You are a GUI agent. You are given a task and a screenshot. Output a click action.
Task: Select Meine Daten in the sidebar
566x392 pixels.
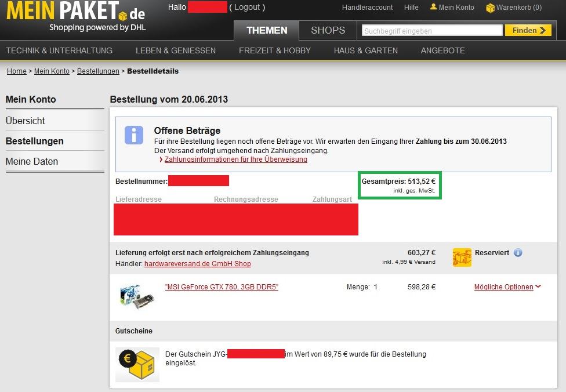pyautogui.click(x=55, y=161)
